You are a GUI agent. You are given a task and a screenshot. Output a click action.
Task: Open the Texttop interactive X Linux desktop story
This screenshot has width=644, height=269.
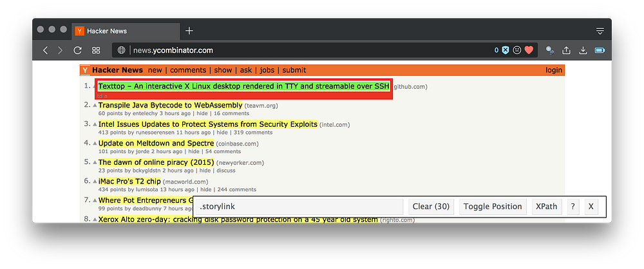243,86
